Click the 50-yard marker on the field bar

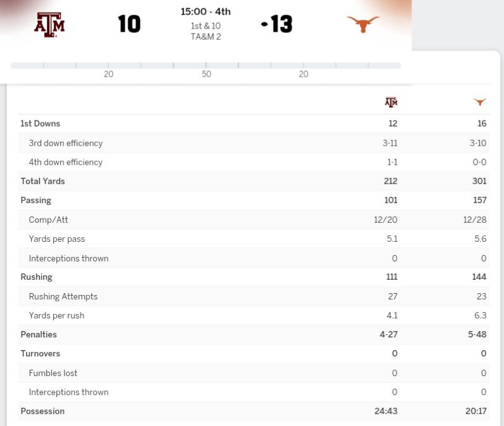coord(206,74)
